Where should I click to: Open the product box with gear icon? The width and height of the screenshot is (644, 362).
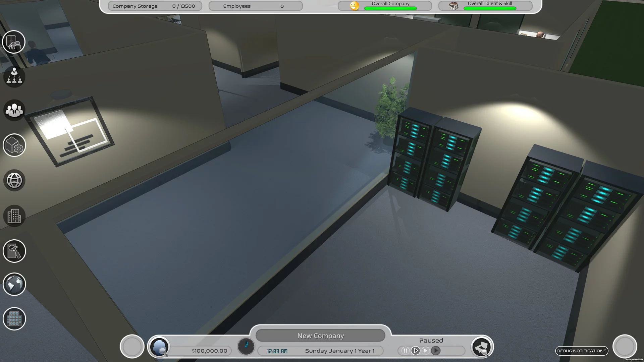pos(14,145)
